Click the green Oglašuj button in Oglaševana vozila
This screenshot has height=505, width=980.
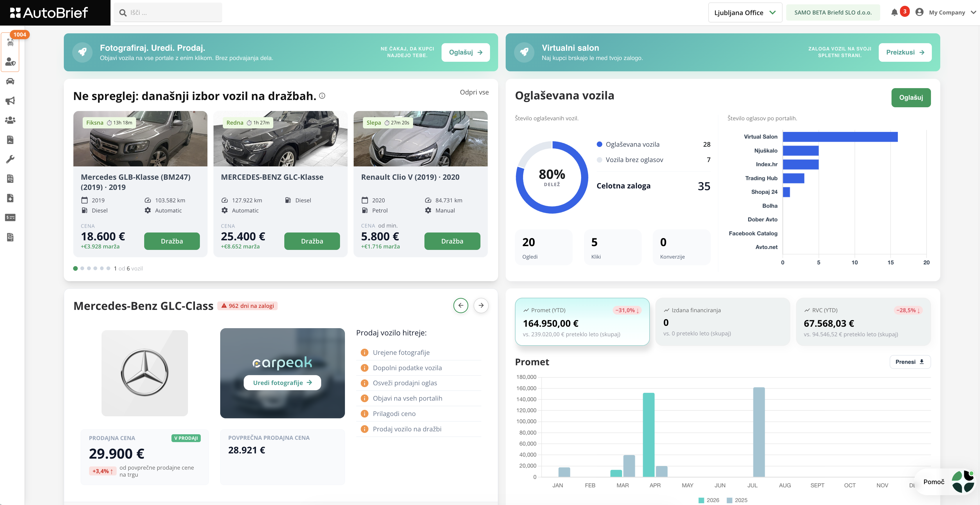[911, 98]
